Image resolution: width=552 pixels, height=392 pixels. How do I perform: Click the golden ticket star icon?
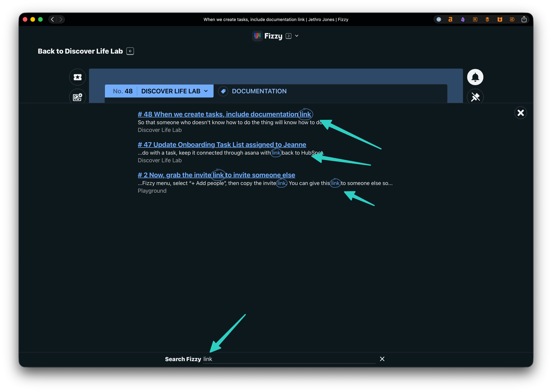pos(77,77)
